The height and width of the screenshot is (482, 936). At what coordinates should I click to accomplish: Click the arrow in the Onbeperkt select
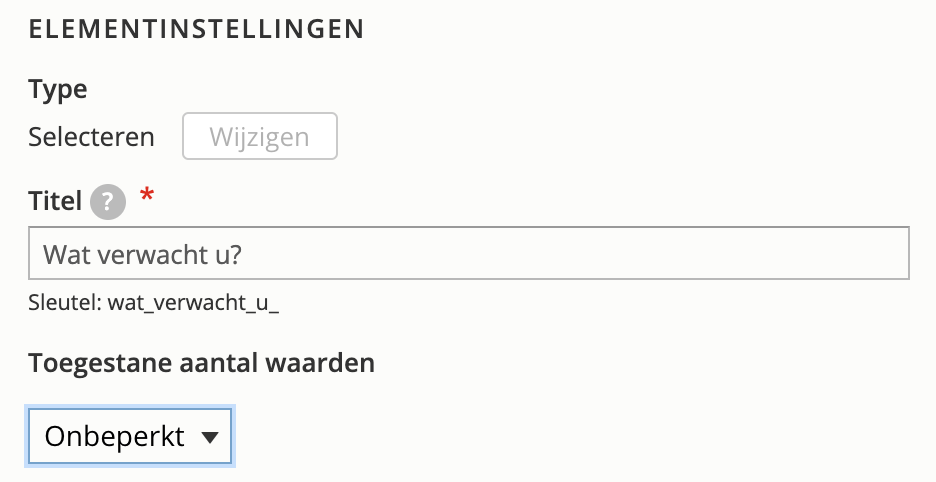[x=209, y=438]
